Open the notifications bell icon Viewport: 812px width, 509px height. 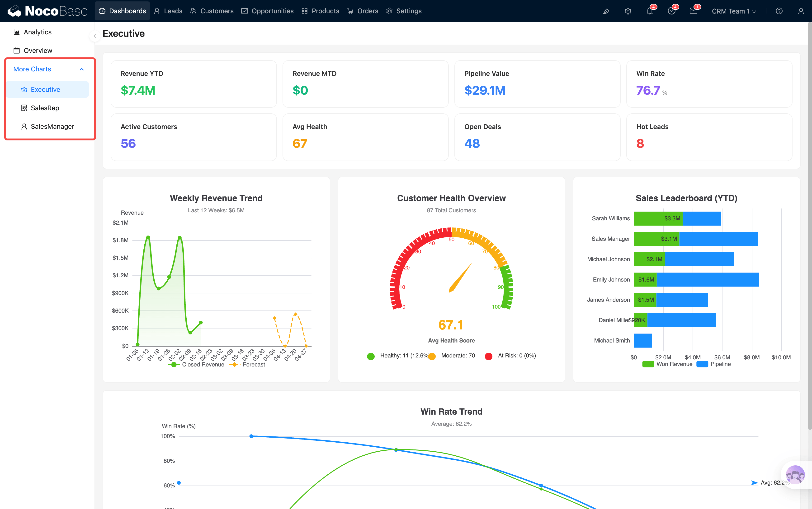pos(650,11)
